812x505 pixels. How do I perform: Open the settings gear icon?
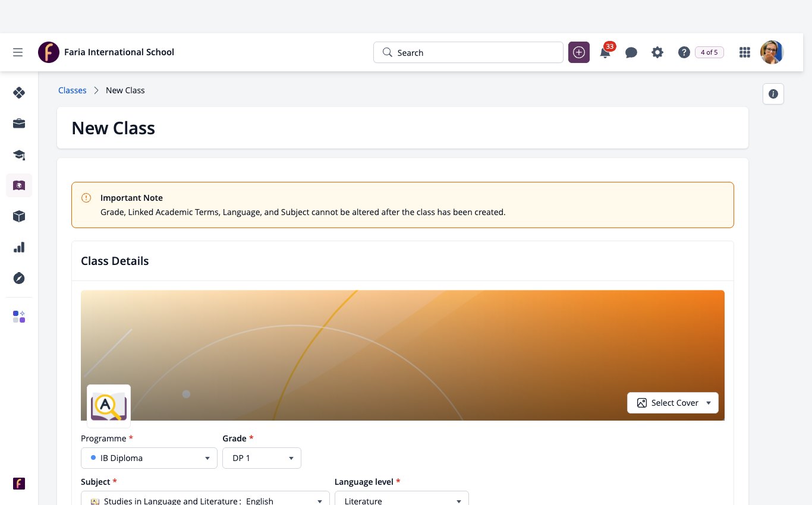coord(657,52)
